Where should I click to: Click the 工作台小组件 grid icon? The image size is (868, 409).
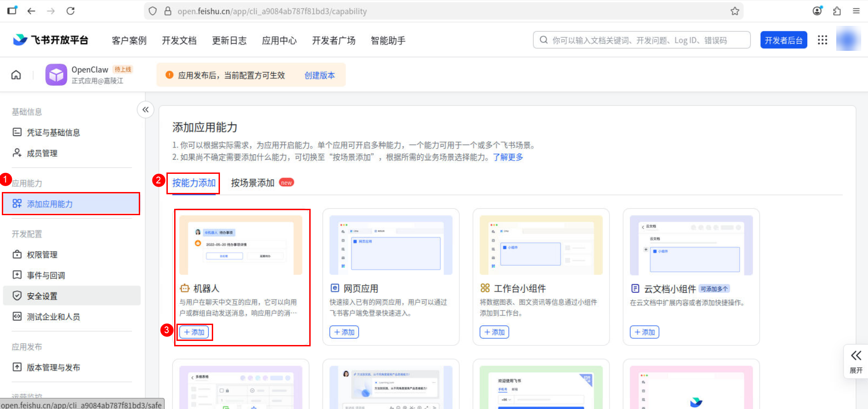485,288
